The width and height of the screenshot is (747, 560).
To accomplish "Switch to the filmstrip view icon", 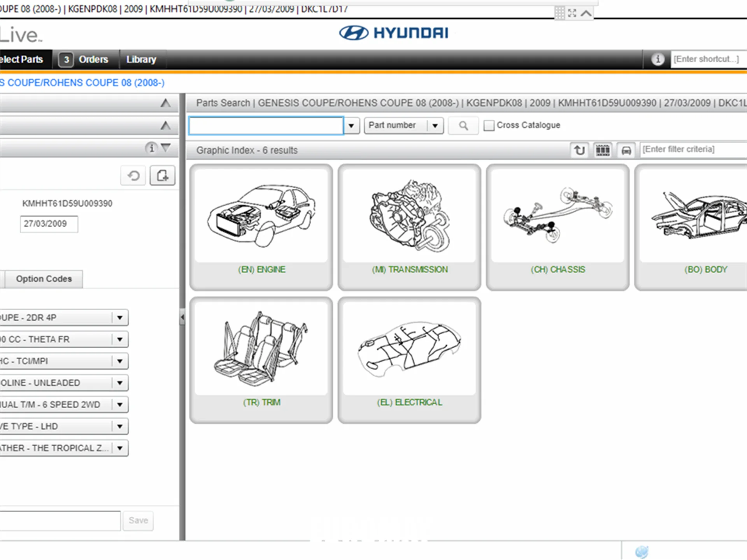I will pyautogui.click(x=603, y=150).
